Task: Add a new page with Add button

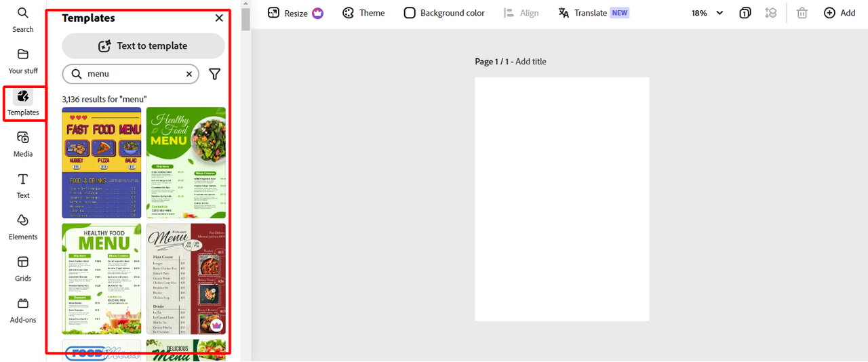Action: [840, 13]
